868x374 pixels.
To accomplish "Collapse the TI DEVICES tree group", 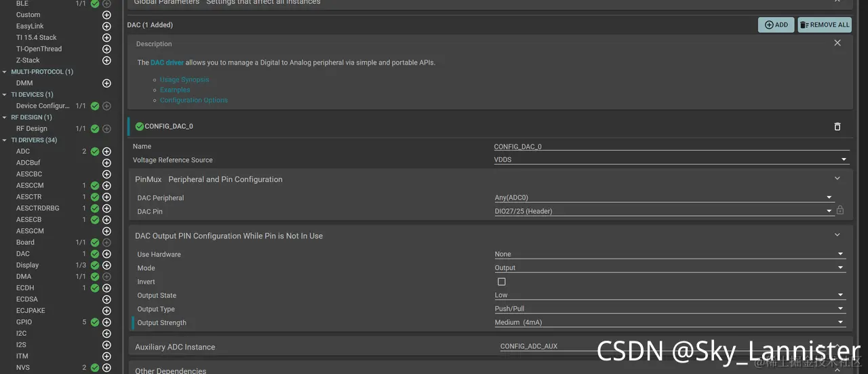I will [5, 95].
